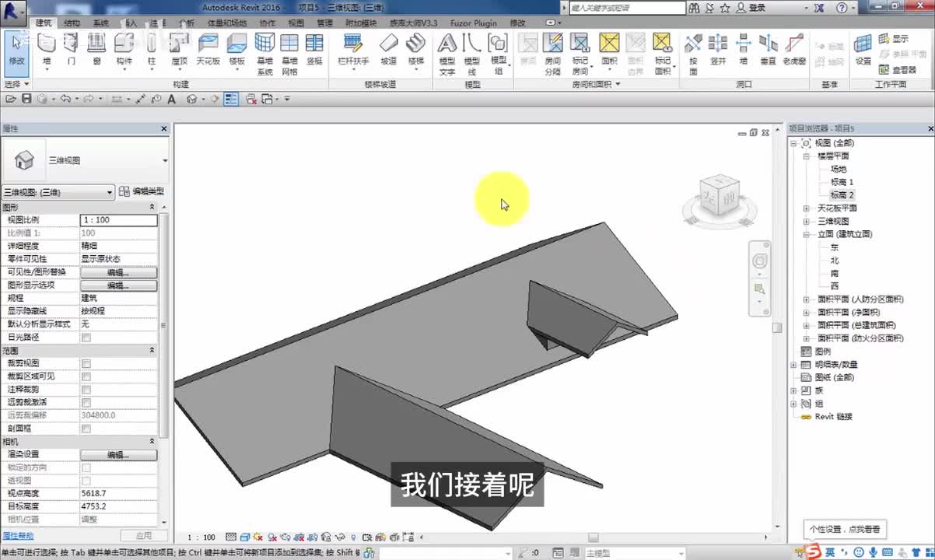Open the 管理 ribbon tab

325,23
